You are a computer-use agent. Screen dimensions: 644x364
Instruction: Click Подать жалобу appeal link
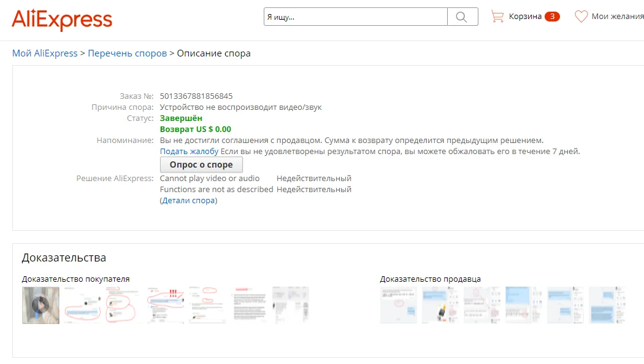(x=189, y=151)
